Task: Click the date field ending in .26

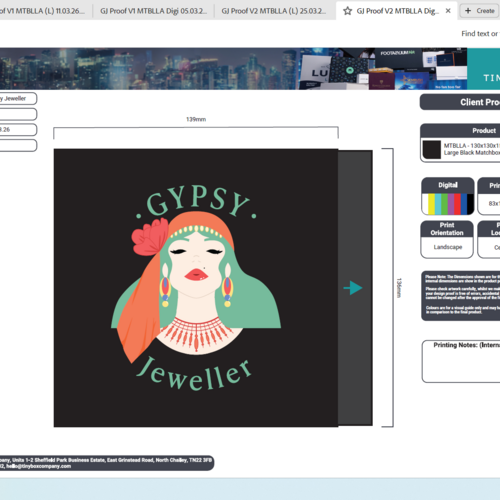Action: pos(17,130)
